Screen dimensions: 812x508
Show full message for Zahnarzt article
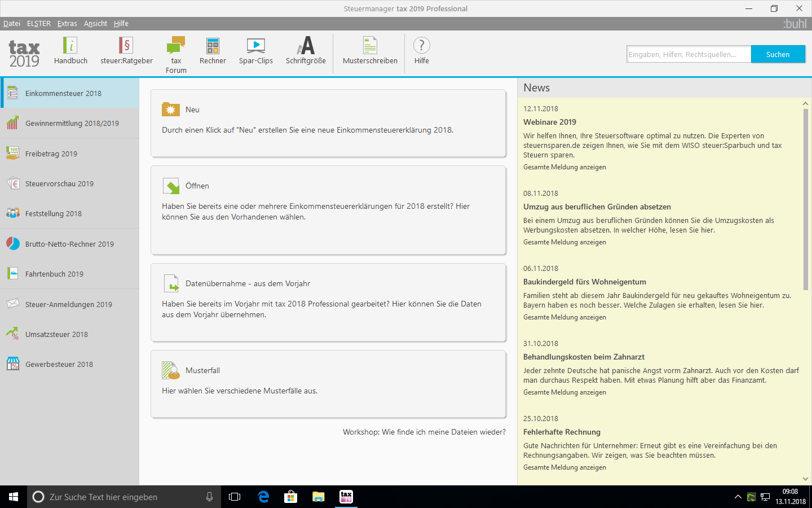[x=564, y=392]
